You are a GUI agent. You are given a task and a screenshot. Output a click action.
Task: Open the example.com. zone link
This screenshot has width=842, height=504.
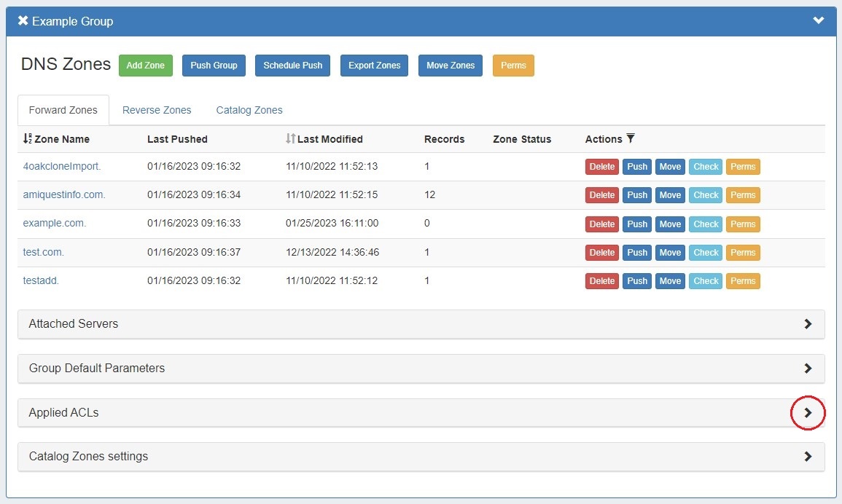[55, 224]
